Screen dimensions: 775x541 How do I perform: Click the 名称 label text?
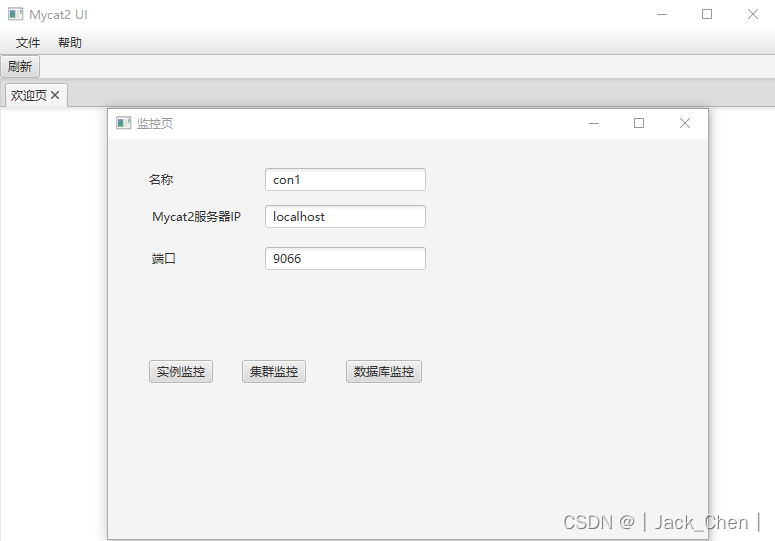point(161,180)
